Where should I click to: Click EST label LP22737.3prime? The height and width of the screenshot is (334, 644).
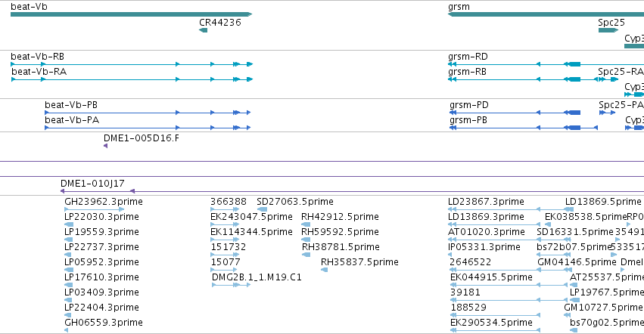[x=101, y=247]
